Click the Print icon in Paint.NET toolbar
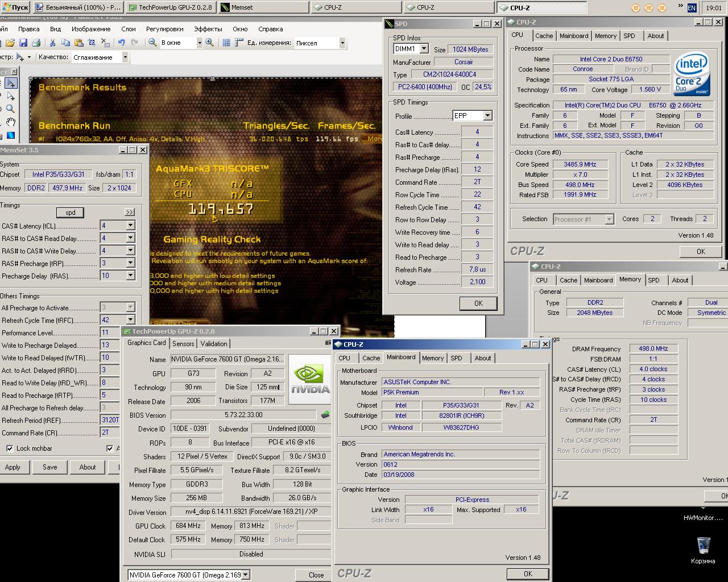This screenshot has height=582, width=728. [x=36, y=43]
